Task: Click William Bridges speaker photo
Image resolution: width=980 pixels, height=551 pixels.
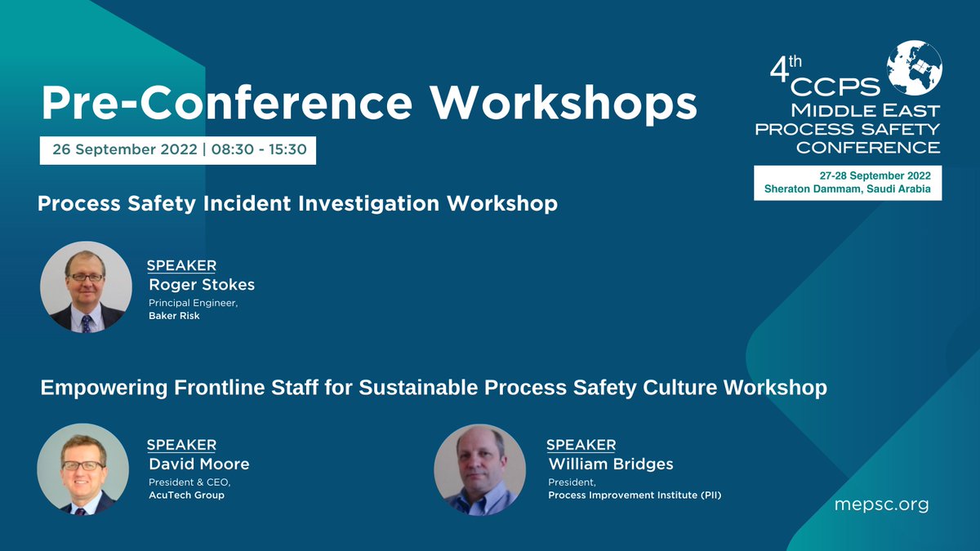Action: [x=479, y=469]
